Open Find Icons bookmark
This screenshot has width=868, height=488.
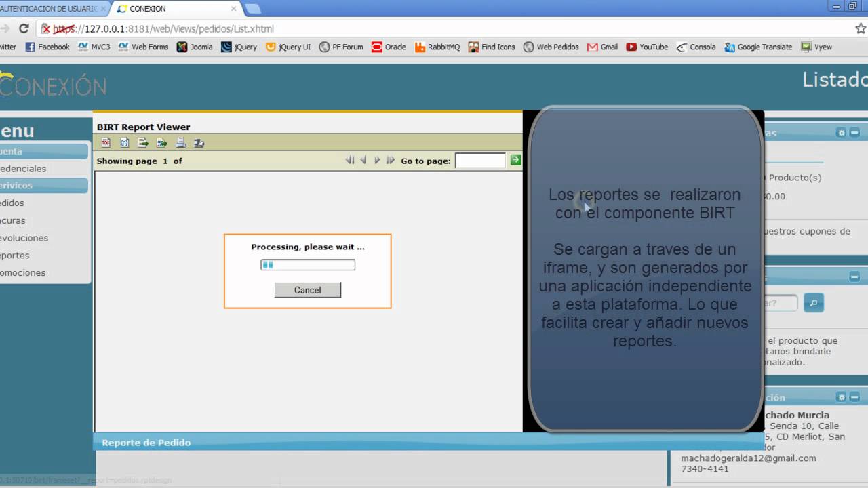pyautogui.click(x=492, y=47)
